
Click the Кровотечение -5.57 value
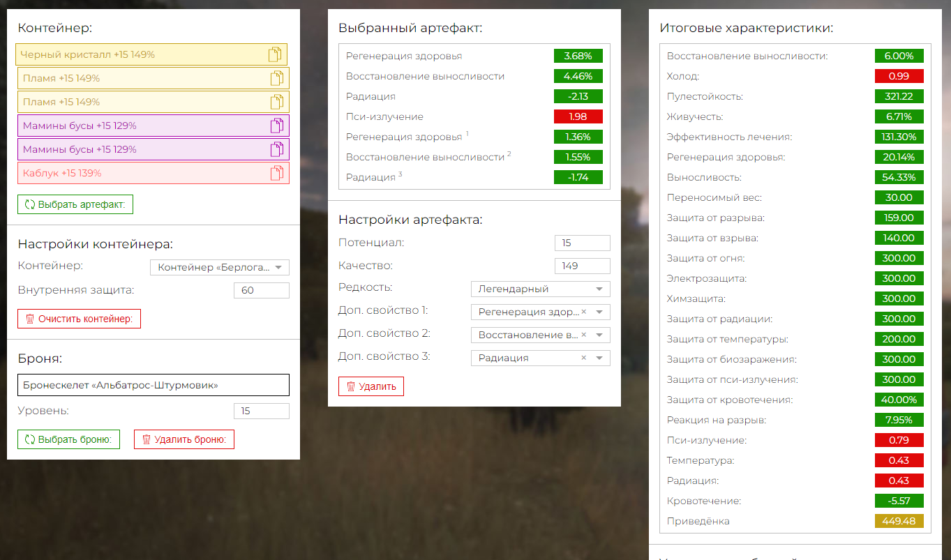coord(899,501)
